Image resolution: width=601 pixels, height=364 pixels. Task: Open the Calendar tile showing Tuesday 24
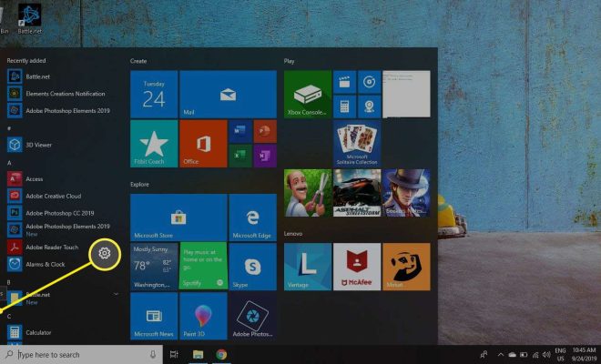pos(154,95)
